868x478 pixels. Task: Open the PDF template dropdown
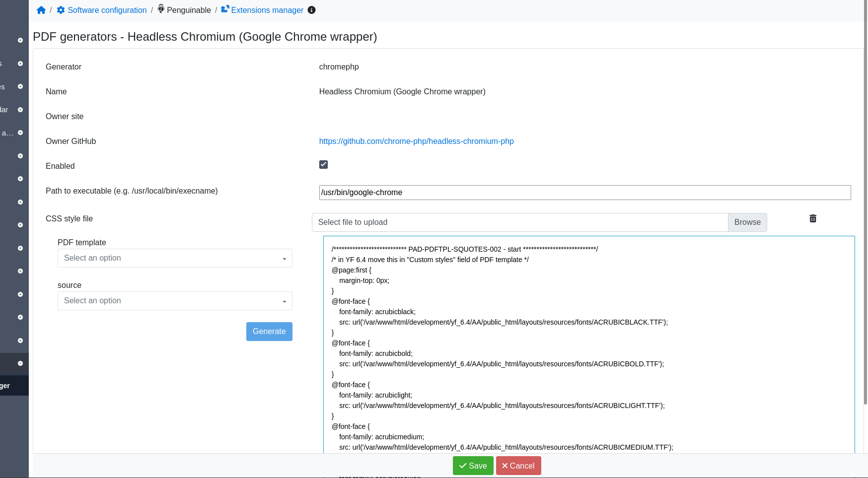point(175,258)
